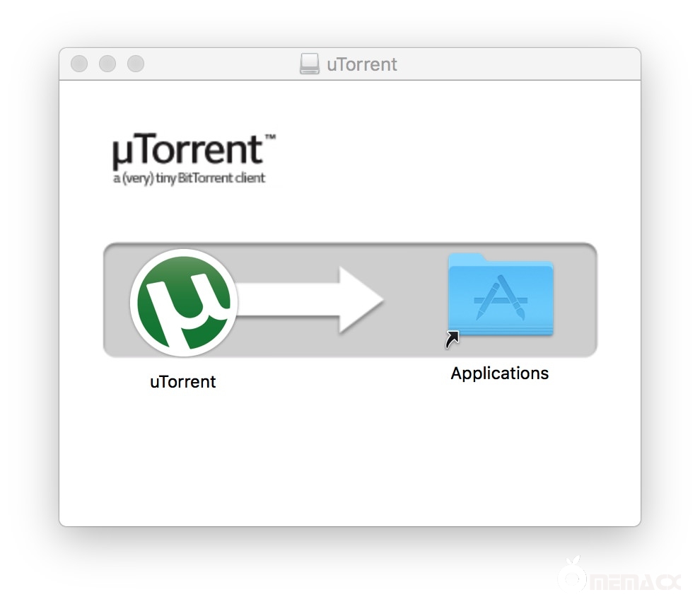Click the cursor pointer near Applications folder

[452, 340]
